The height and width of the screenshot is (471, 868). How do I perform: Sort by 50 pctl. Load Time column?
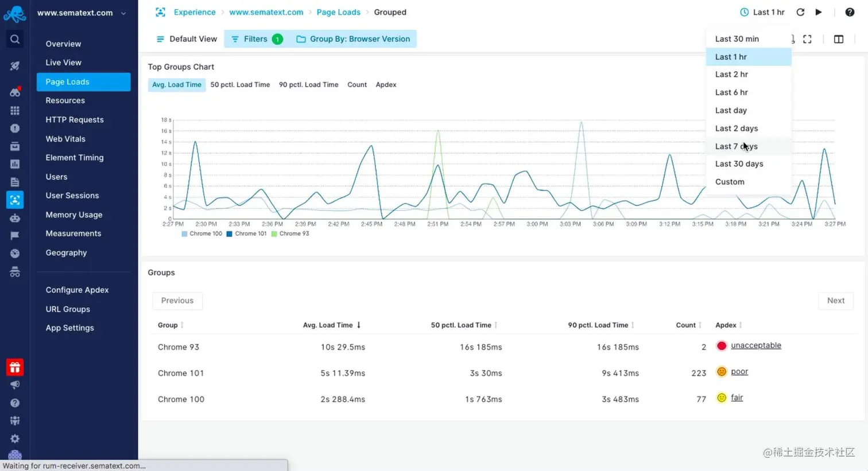464,325
